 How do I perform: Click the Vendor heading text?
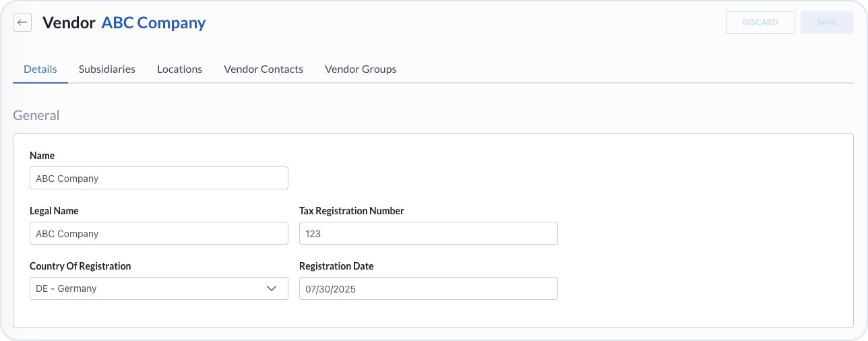pos(69,22)
